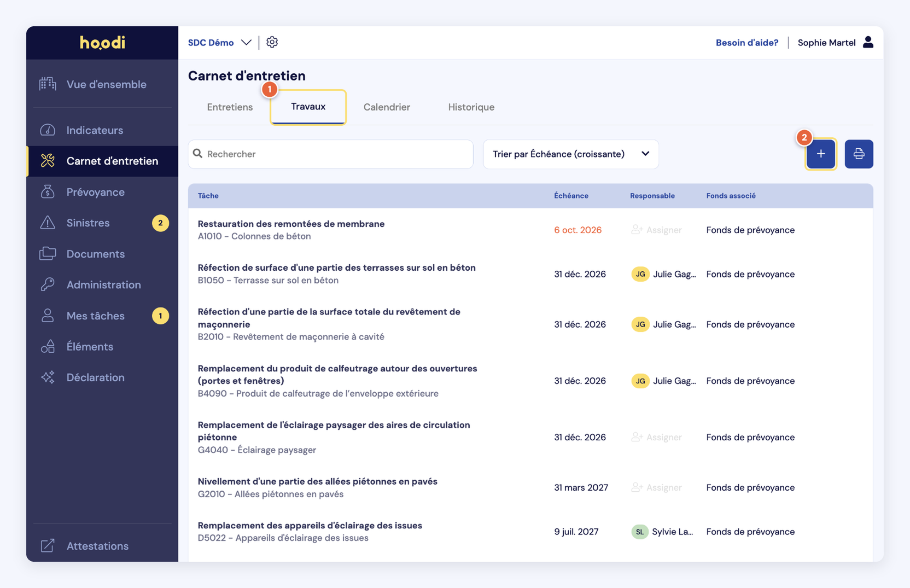Click the Sinistres badge showing 2
Image resolution: width=910 pixels, height=588 pixels.
(x=160, y=223)
